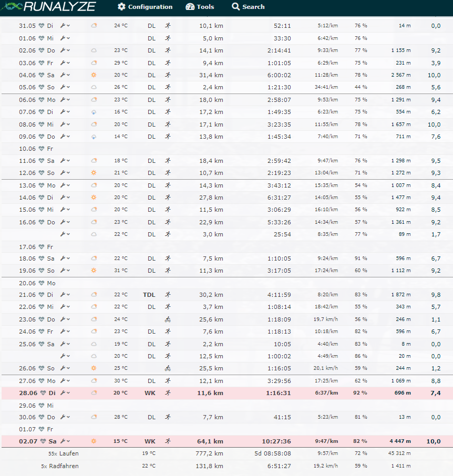Open the TDL 30,2 km activity on 21.06
The width and height of the screenshot is (453, 476).
210,295
